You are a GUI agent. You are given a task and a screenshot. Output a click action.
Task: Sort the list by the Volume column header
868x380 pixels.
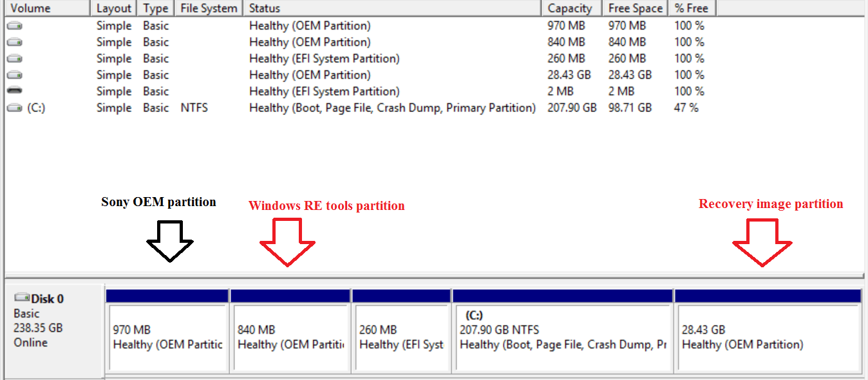click(45, 8)
